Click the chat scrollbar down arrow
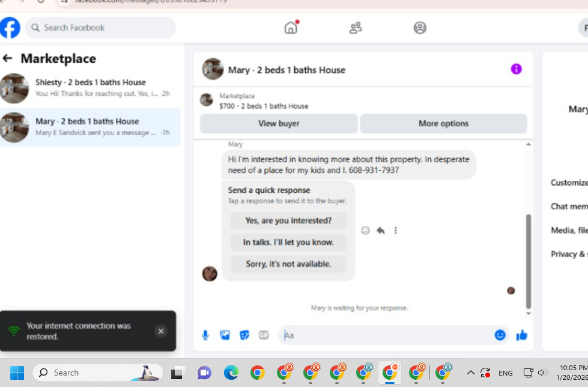Viewport: 588px width, 387px height. pyautogui.click(x=529, y=314)
